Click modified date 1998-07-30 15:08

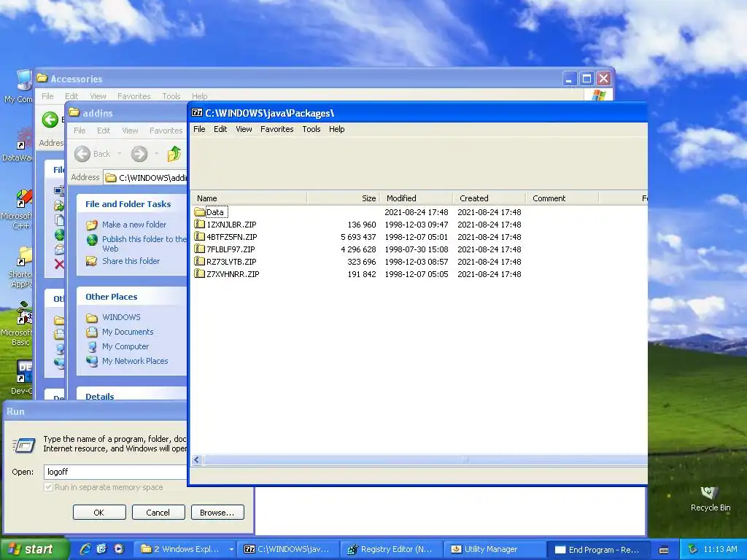(417, 249)
